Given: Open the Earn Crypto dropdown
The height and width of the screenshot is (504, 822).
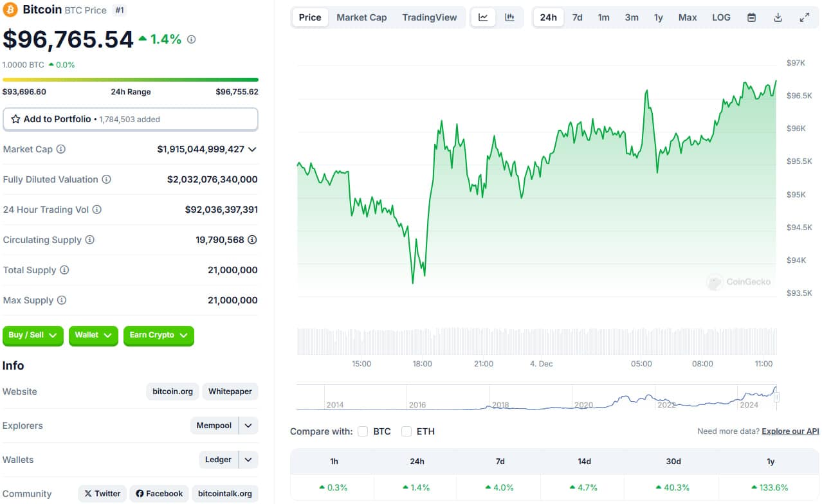Looking at the screenshot, I should [x=158, y=336].
